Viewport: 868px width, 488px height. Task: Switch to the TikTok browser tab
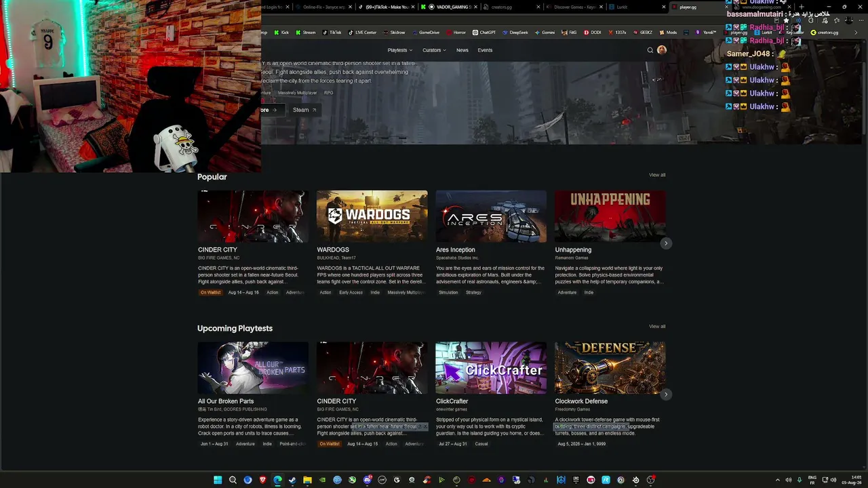tap(386, 7)
